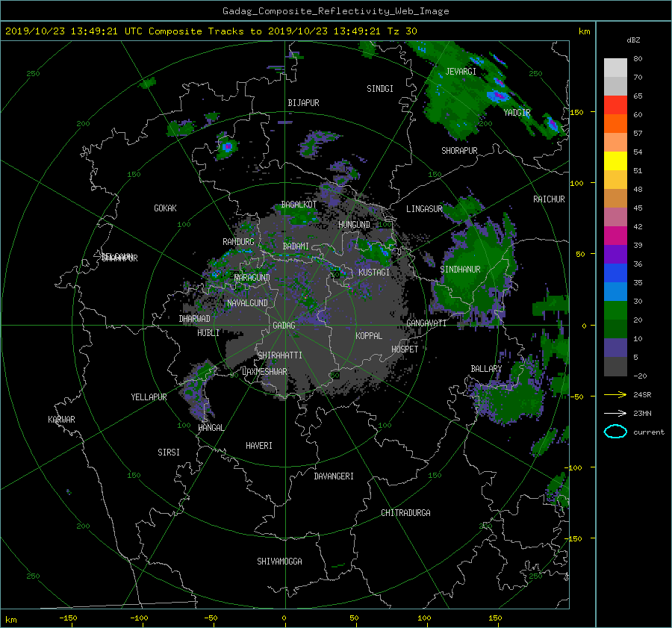672x628 pixels.
Task: Select the LINGASUR city label
Action: click(x=424, y=209)
